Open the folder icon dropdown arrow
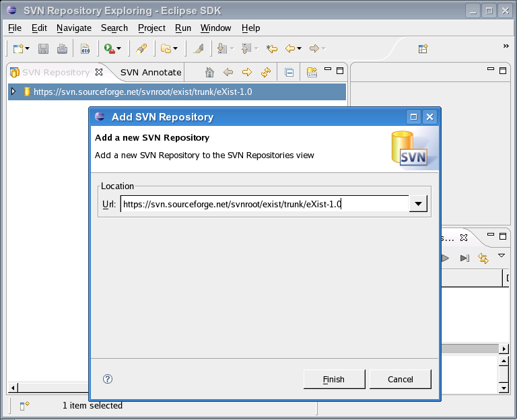Viewport: 517px width, 420px height. (x=176, y=48)
